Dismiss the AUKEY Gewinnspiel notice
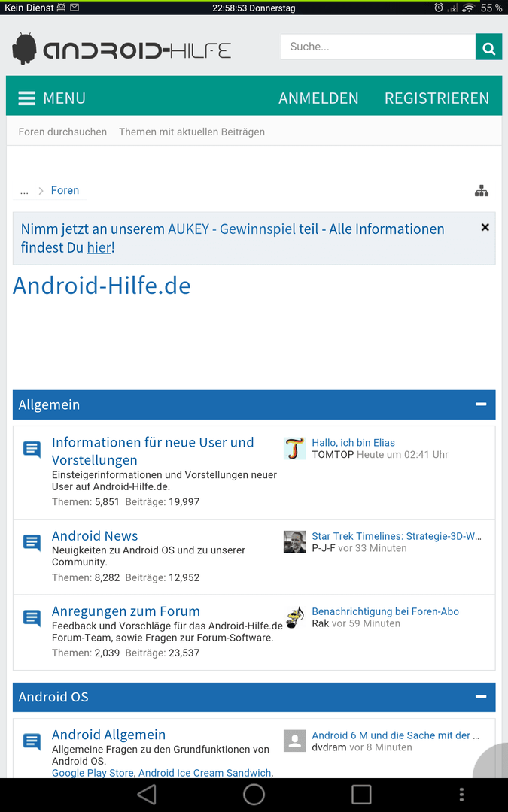The image size is (508, 812). pos(485,227)
